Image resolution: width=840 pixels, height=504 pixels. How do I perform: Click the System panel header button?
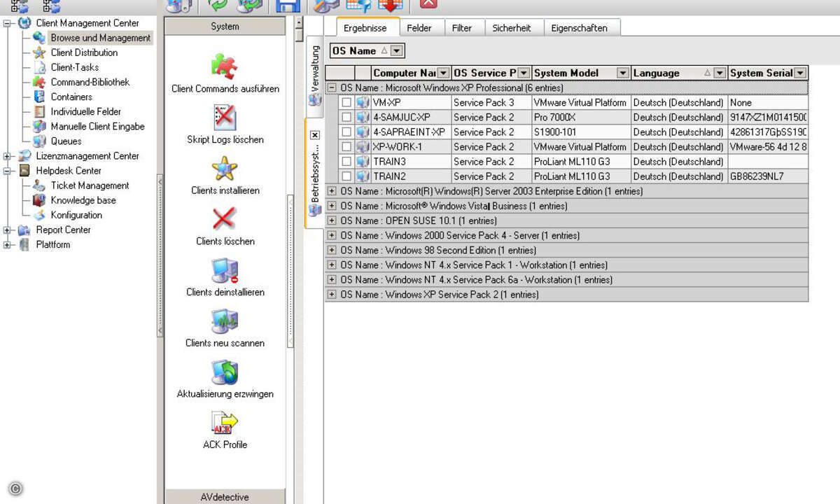tap(225, 27)
